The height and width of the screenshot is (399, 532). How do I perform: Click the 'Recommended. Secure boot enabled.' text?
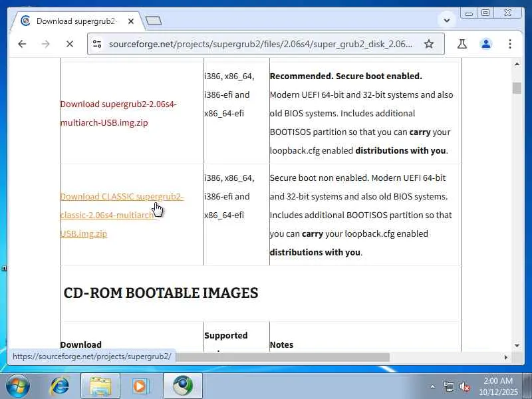(346, 76)
